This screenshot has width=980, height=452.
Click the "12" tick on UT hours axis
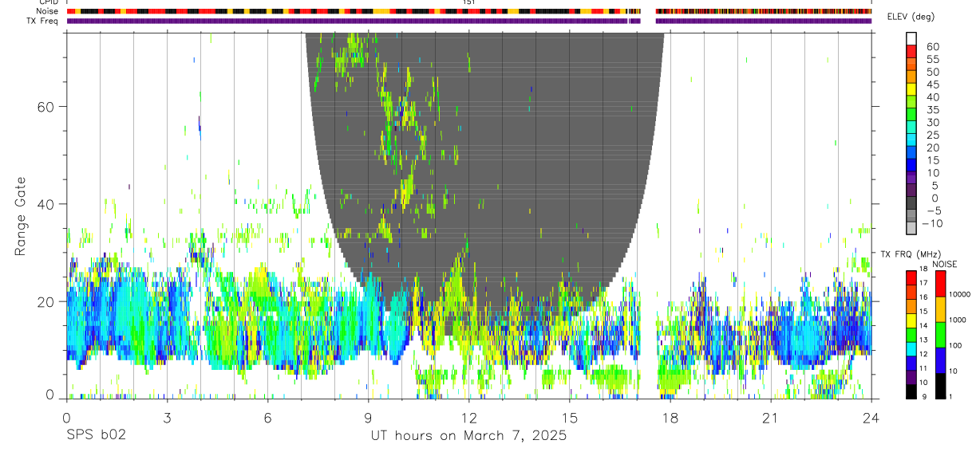468,418
